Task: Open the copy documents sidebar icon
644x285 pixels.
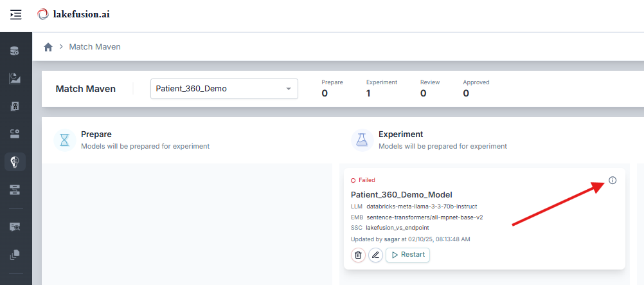Action: [x=15, y=255]
